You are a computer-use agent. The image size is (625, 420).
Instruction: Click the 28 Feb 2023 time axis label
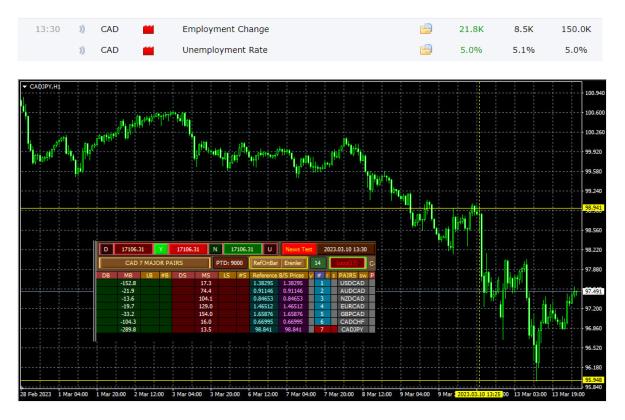(x=35, y=394)
